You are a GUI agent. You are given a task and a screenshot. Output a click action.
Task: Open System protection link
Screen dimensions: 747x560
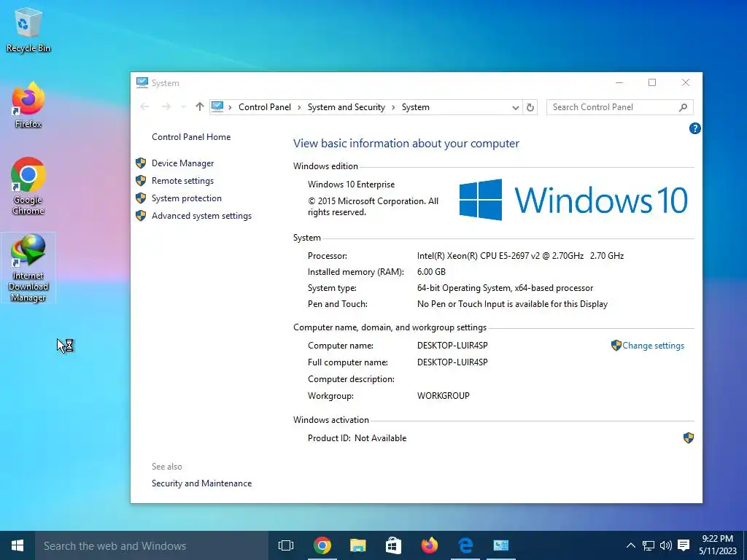pos(186,198)
